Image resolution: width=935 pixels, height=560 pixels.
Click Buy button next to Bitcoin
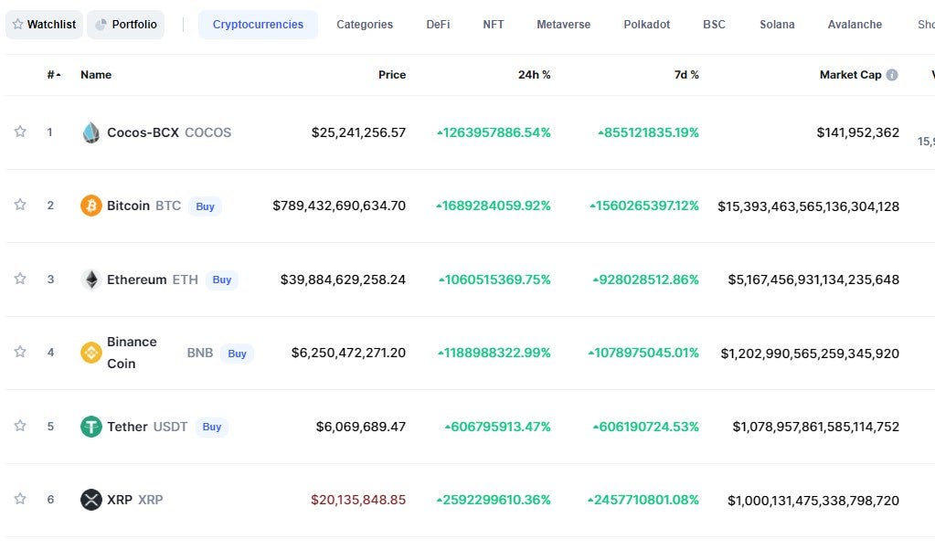tap(205, 206)
